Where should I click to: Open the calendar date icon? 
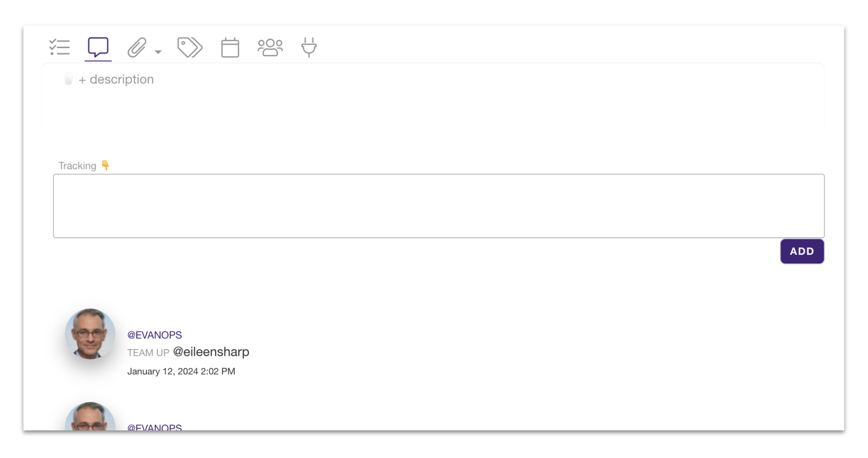point(230,48)
